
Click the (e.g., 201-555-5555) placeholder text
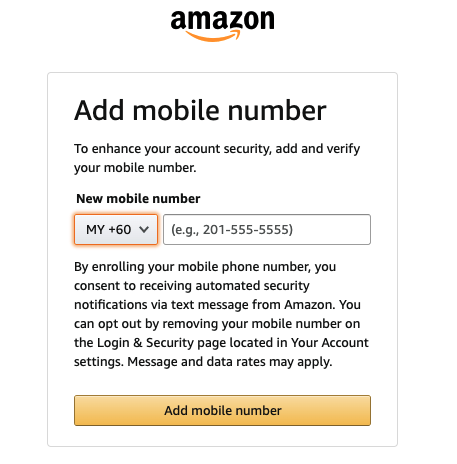(x=232, y=230)
